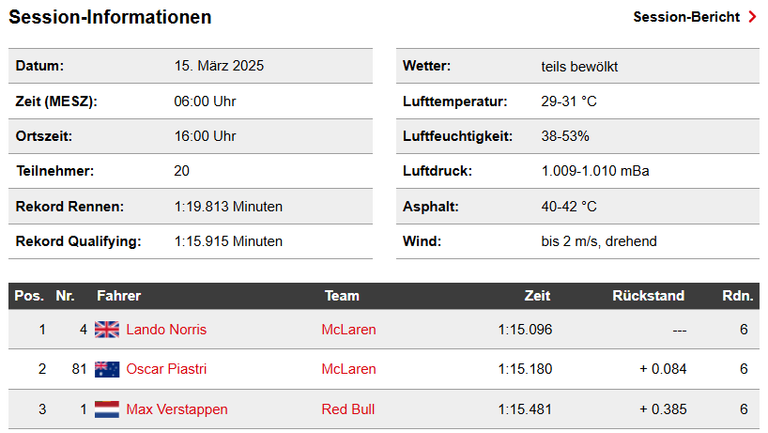Click the red chevron beside Session-Bericht

pyautogui.click(x=752, y=17)
